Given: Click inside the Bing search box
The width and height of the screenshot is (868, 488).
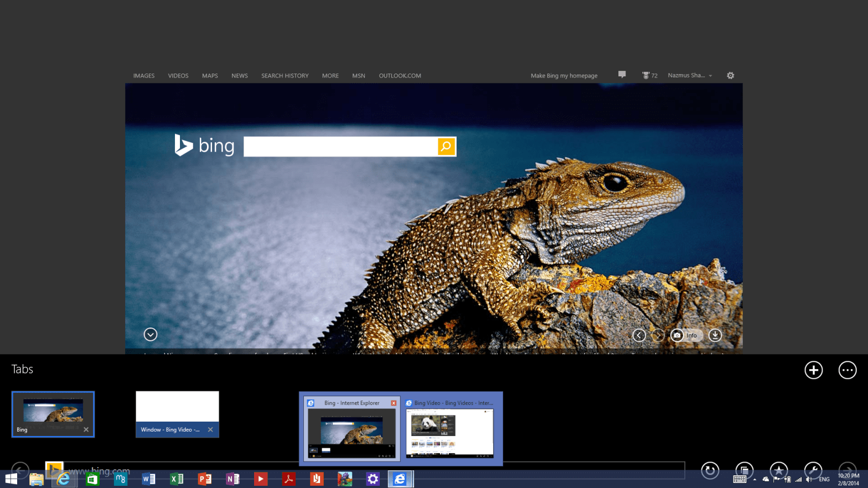Looking at the screenshot, I should pyautogui.click(x=340, y=147).
